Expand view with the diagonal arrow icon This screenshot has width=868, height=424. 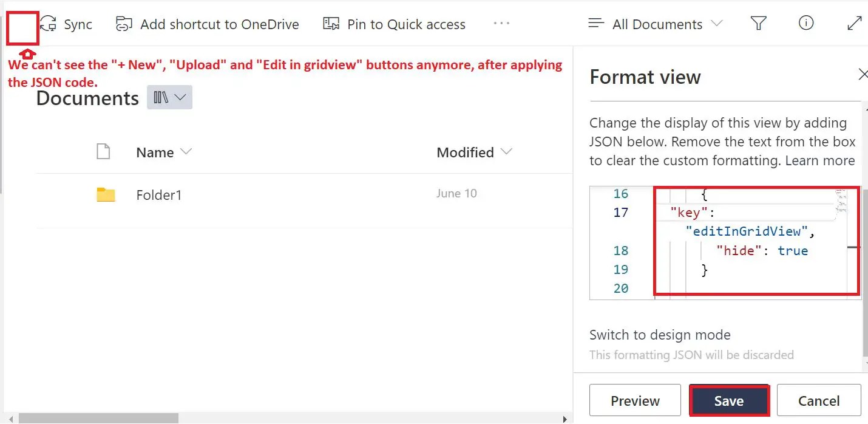click(854, 23)
